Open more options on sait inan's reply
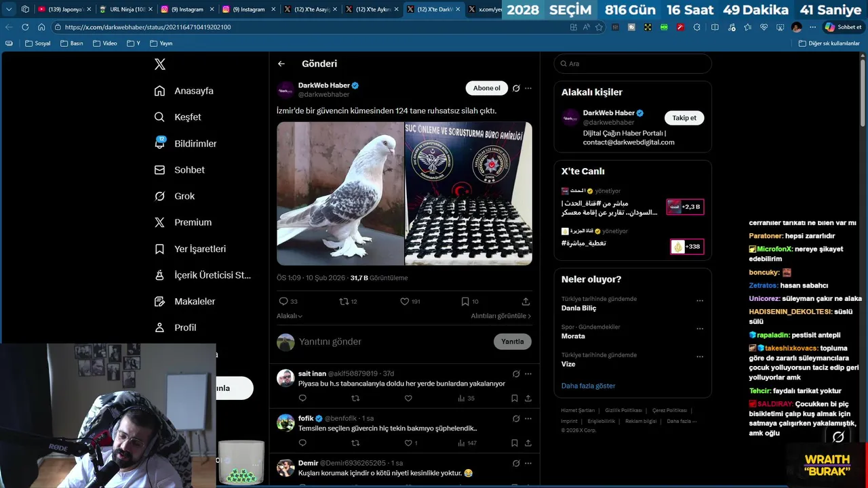 pyautogui.click(x=528, y=373)
